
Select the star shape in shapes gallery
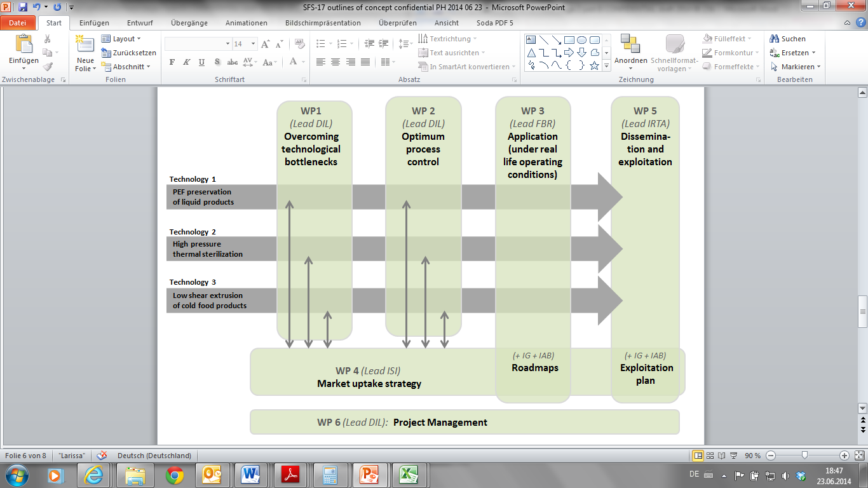click(x=594, y=65)
